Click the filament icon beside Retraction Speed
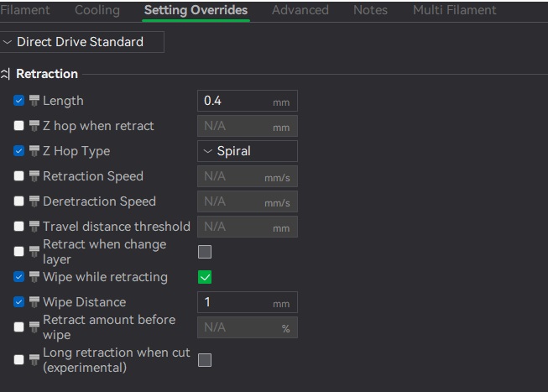548x392 pixels. 34,176
